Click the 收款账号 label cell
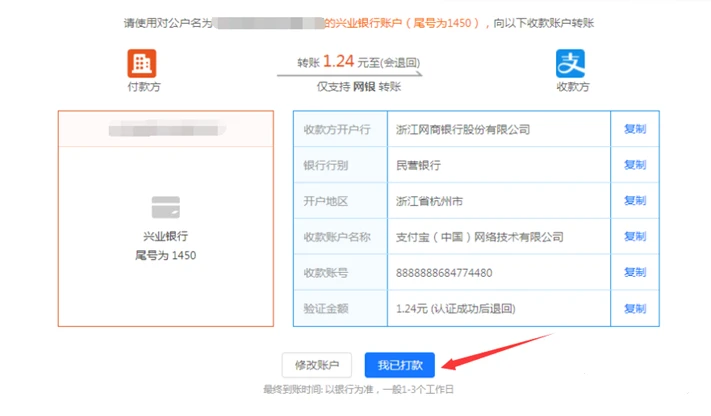 (x=341, y=272)
